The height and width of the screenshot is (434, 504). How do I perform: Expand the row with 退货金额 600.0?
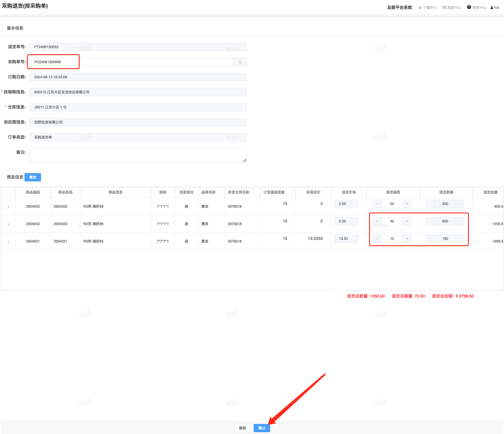coord(8,207)
